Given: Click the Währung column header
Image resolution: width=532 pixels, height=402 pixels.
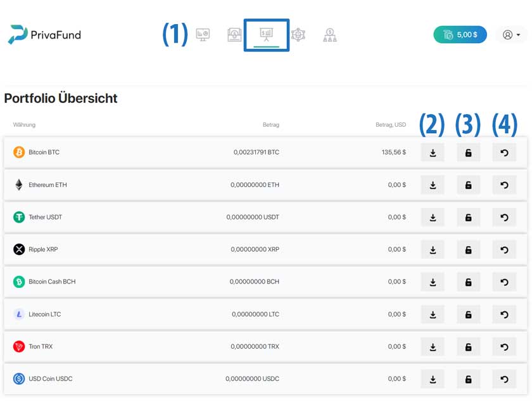Looking at the screenshot, I should coord(24,125).
